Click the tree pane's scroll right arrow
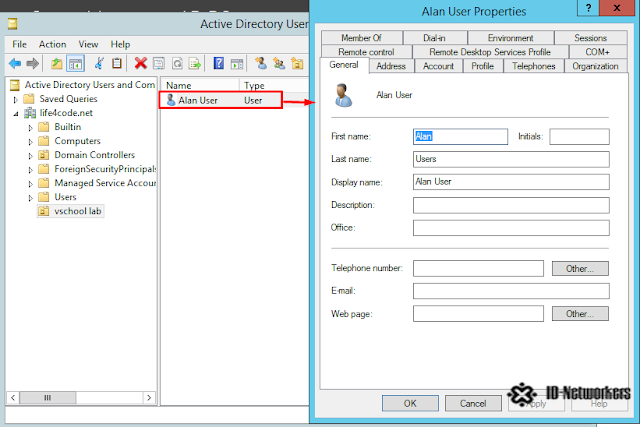The width and height of the screenshot is (640, 427). pos(149,397)
